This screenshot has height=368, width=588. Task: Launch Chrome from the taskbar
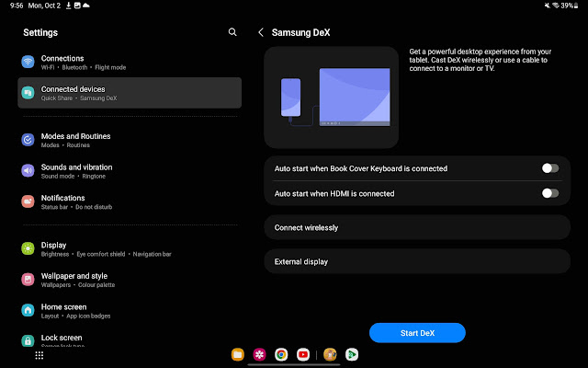click(281, 354)
